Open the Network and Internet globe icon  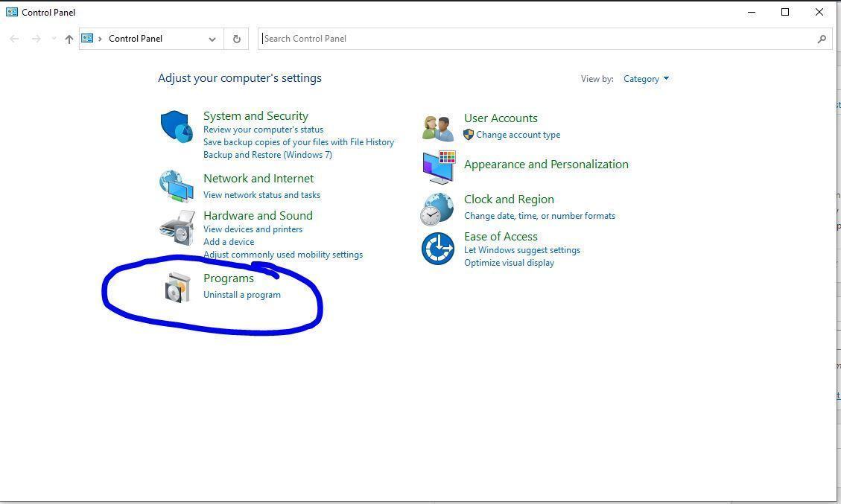(177, 186)
